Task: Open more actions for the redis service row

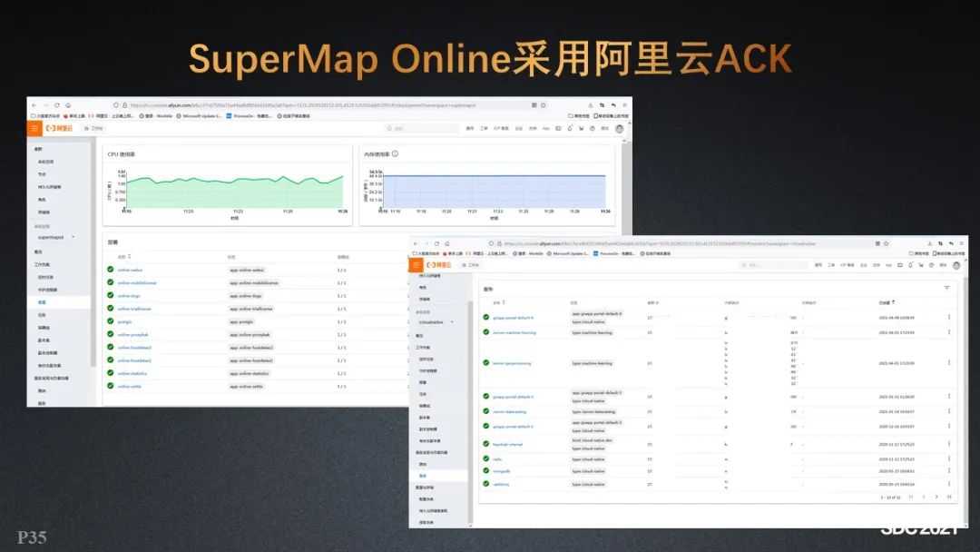Action: click(x=949, y=458)
